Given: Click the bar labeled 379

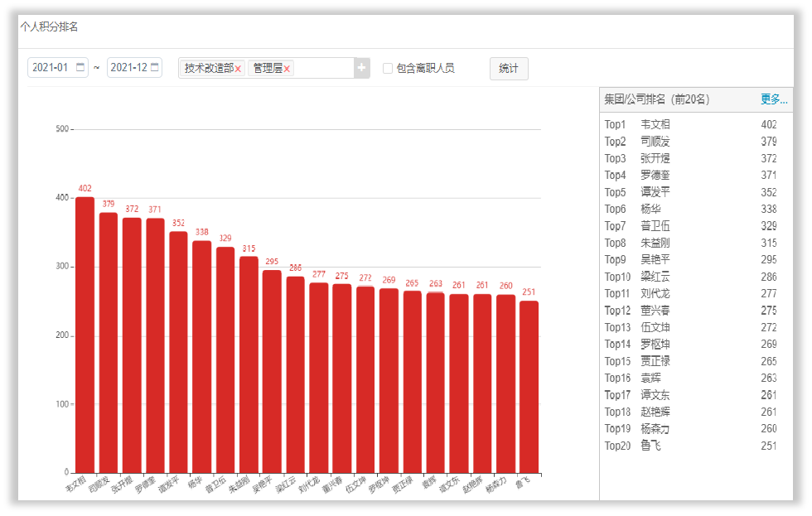Looking at the screenshot, I should [109, 343].
